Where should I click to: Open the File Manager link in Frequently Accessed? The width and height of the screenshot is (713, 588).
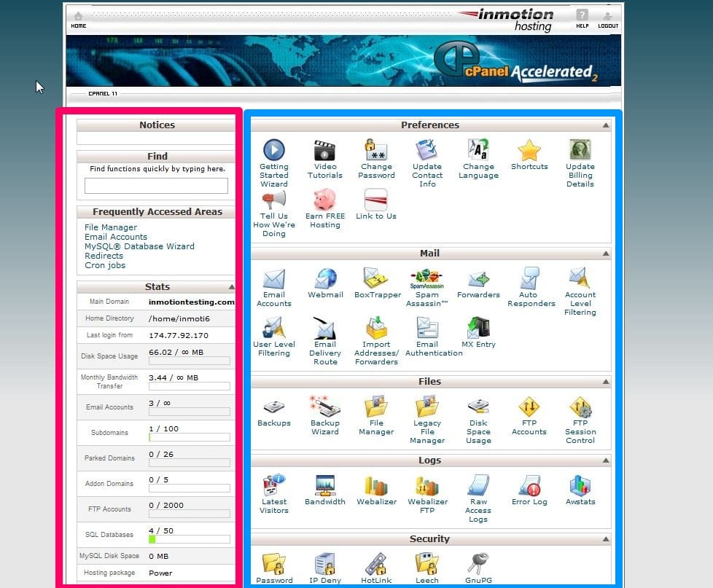111,227
